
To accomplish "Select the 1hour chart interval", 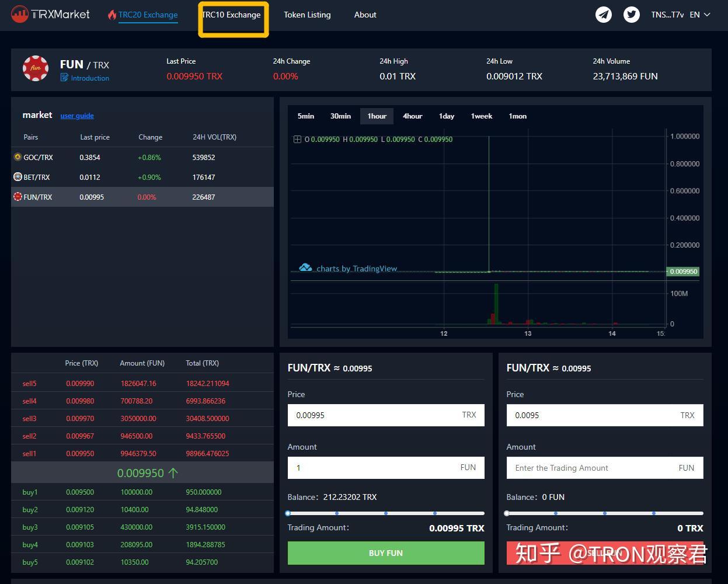I will (x=377, y=116).
